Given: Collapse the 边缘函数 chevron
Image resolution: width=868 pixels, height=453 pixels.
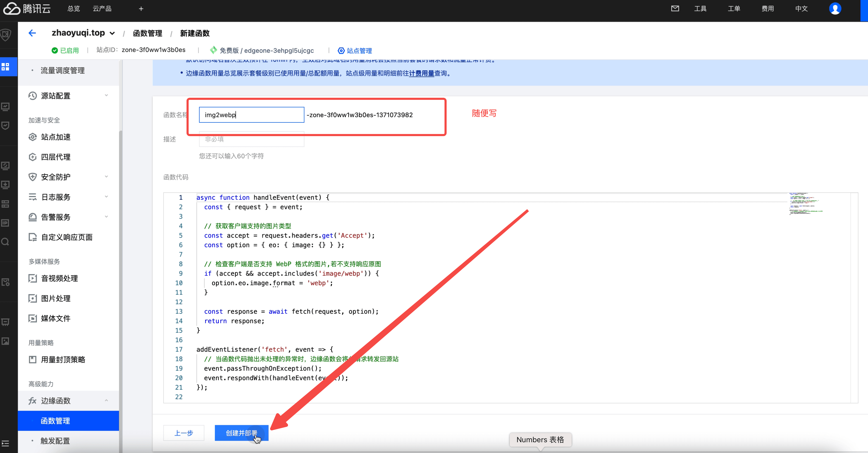Looking at the screenshot, I should [x=106, y=400].
